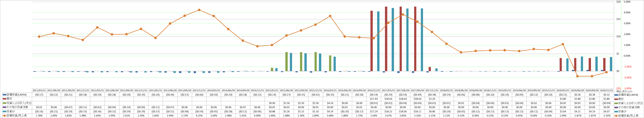644x118 pixels.
Task: Click the 5.00% secondary axis label
Action: pyautogui.click(x=627, y=2)
